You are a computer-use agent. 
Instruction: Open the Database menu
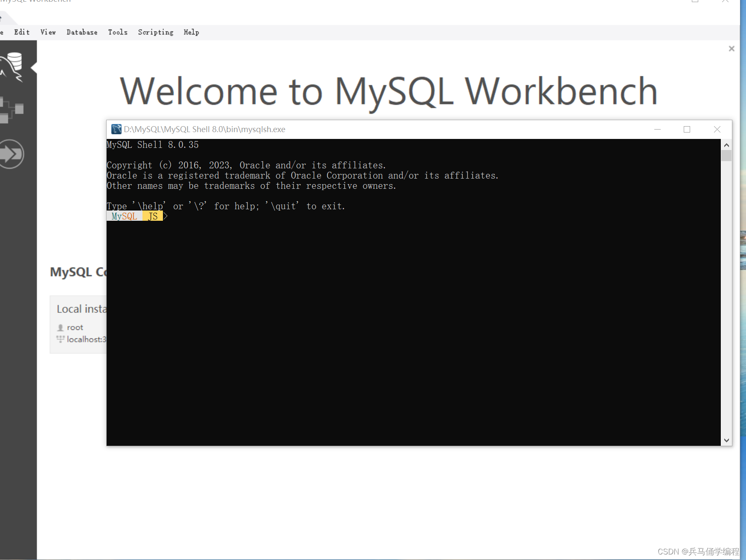(x=82, y=32)
